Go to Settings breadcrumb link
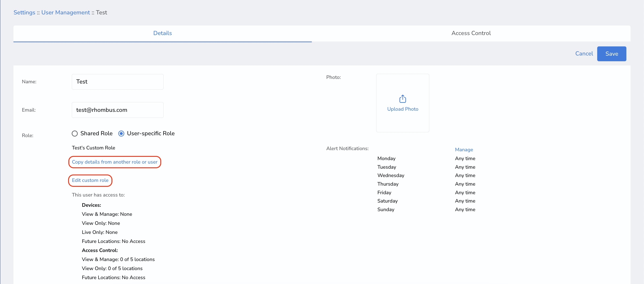This screenshot has height=284, width=644. pos(24,12)
